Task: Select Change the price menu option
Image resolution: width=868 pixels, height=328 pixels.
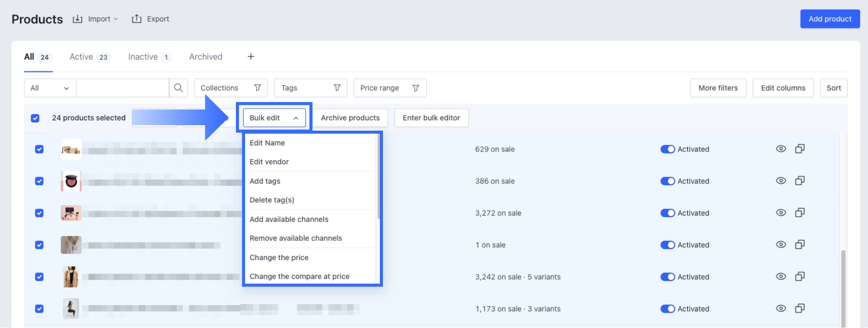Action: [279, 258]
